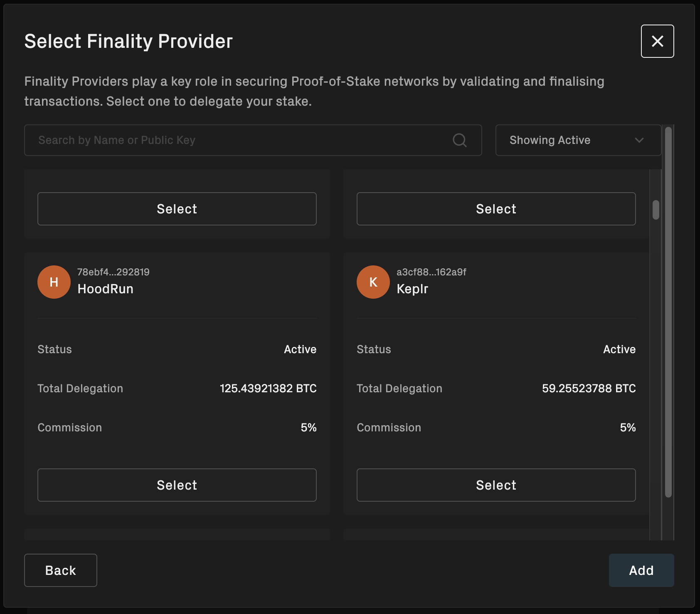
Task: Click HoodRun's truncated public key text
Action: pyautogui.click(x=114, y=272)
